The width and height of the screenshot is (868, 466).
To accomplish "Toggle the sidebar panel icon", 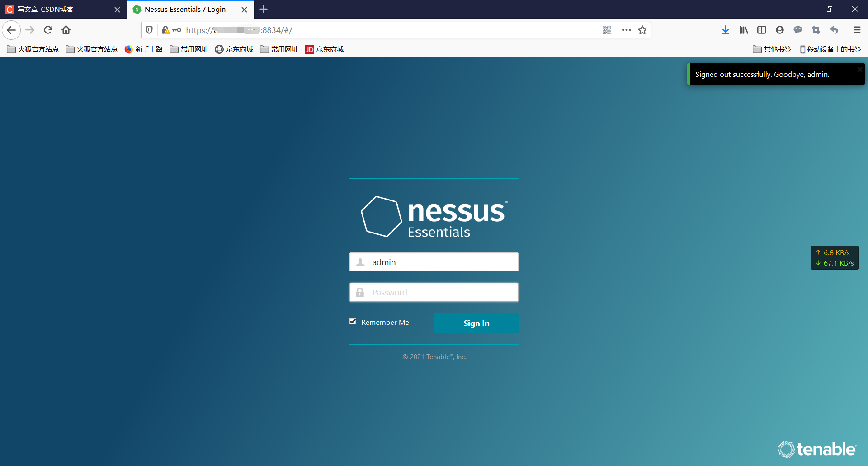I will coord(762,30).
